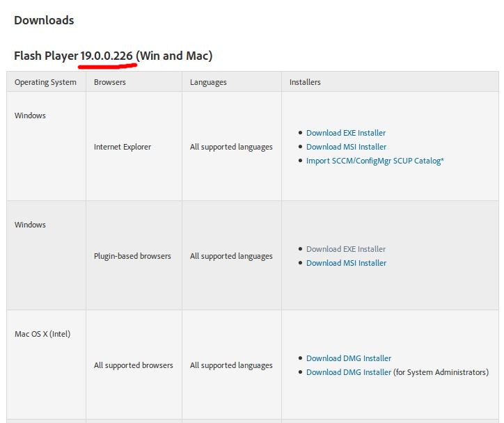The image size is (504, 423).
Task: Open the first Mac Download DMG Installer link
Action: 349,358
